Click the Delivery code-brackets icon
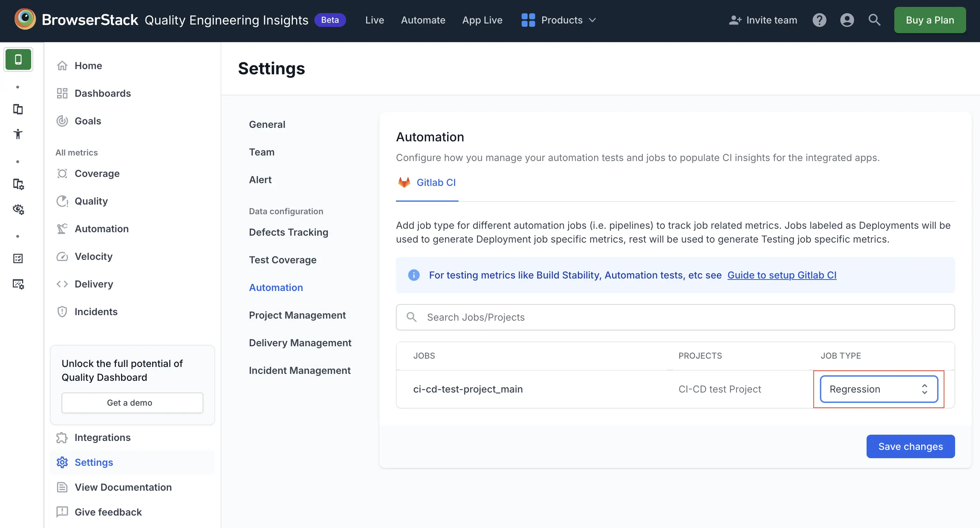 (x=62, y=284)
